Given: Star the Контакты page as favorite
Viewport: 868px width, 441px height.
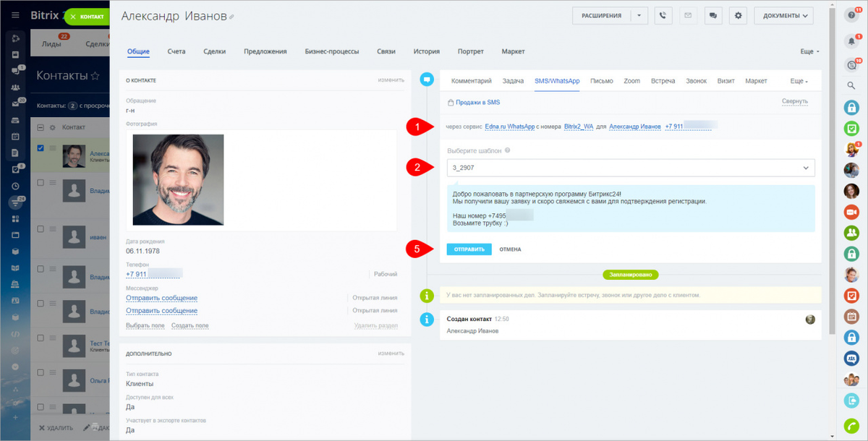Looking at the screenshot, I should pos(95,76).
